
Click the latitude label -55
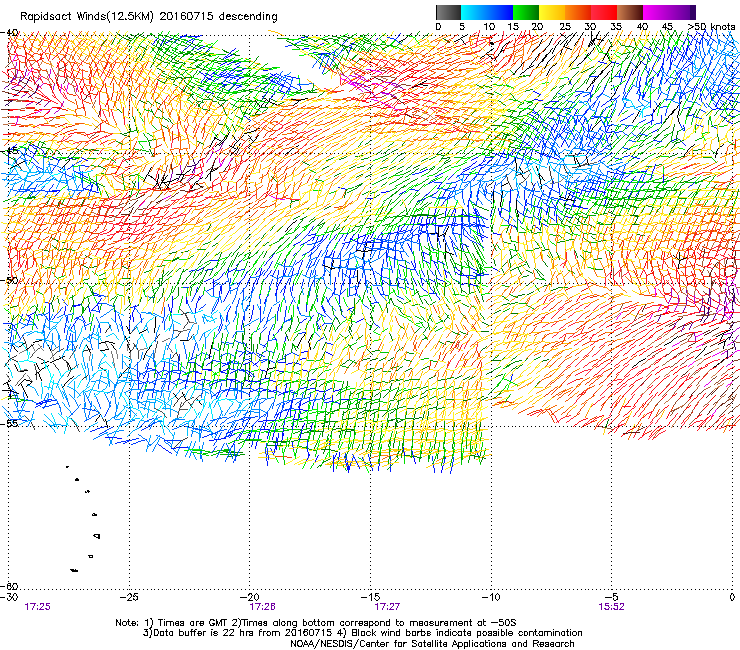click(10, 423)
